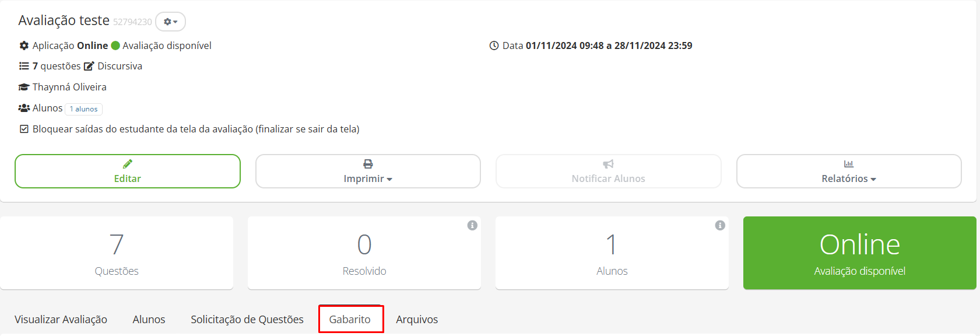Screen dimensions: 980x336
Task: Expand the Relatórios dropdown arrow
Action: [x=873, y=179]
